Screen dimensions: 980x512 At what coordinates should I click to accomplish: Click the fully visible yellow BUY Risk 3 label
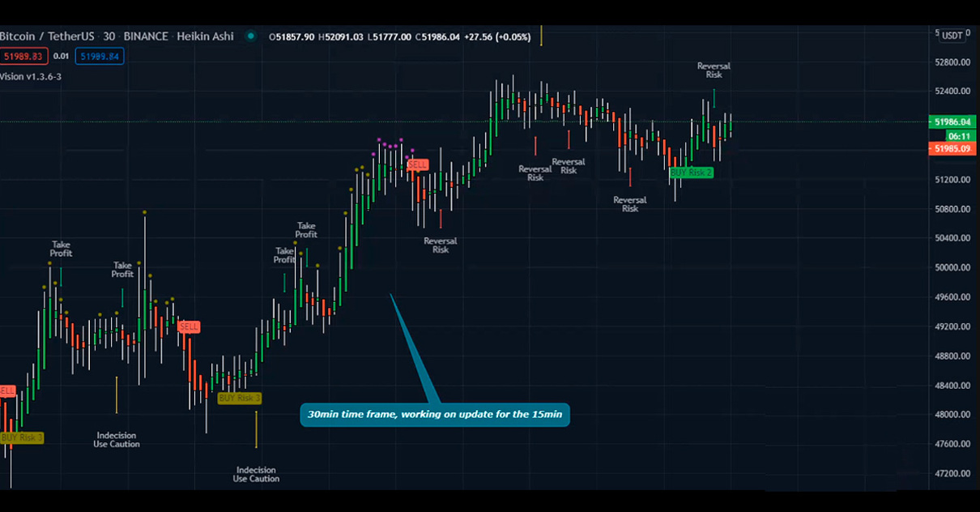(240, 398)
